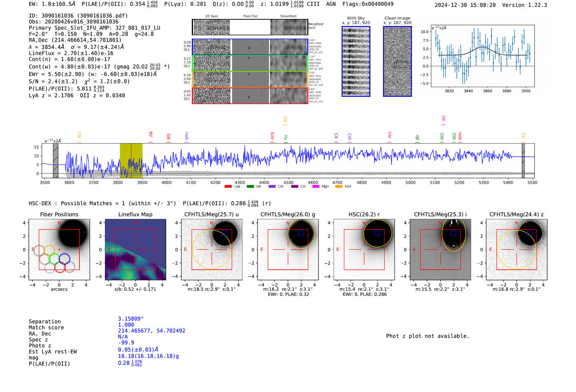Click the Photo z value -99.9
The width and height of the screenshot is (576, 392).
[126, 343]
